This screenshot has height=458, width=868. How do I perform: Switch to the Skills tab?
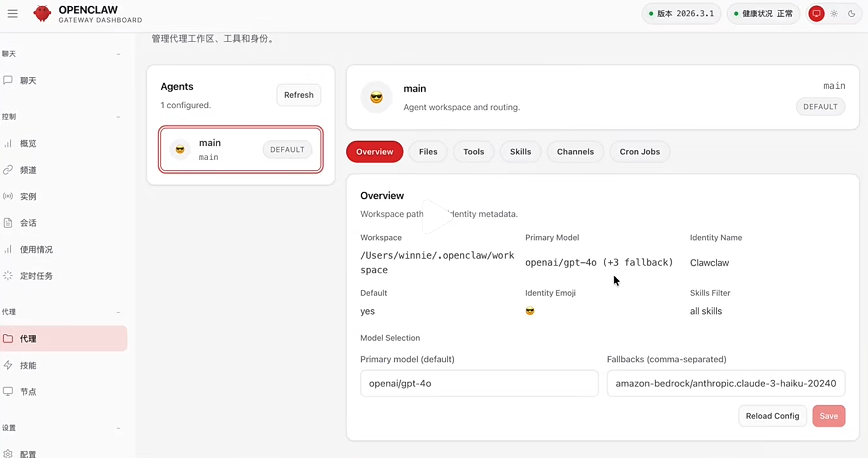[520, 152]
